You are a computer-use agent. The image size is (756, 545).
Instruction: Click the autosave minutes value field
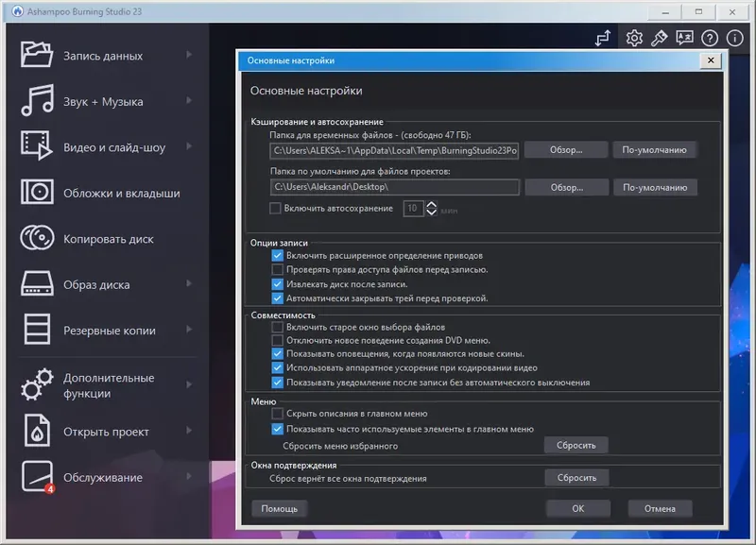tap(413, 208)
